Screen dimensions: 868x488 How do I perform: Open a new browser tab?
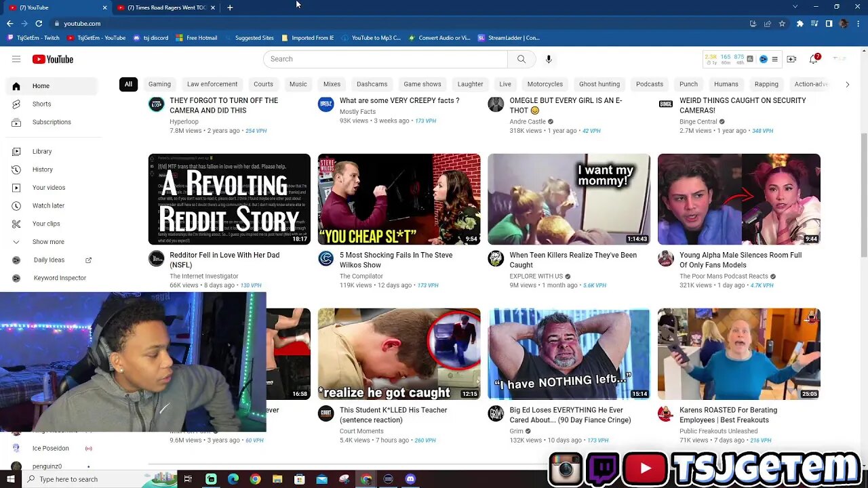230,7
